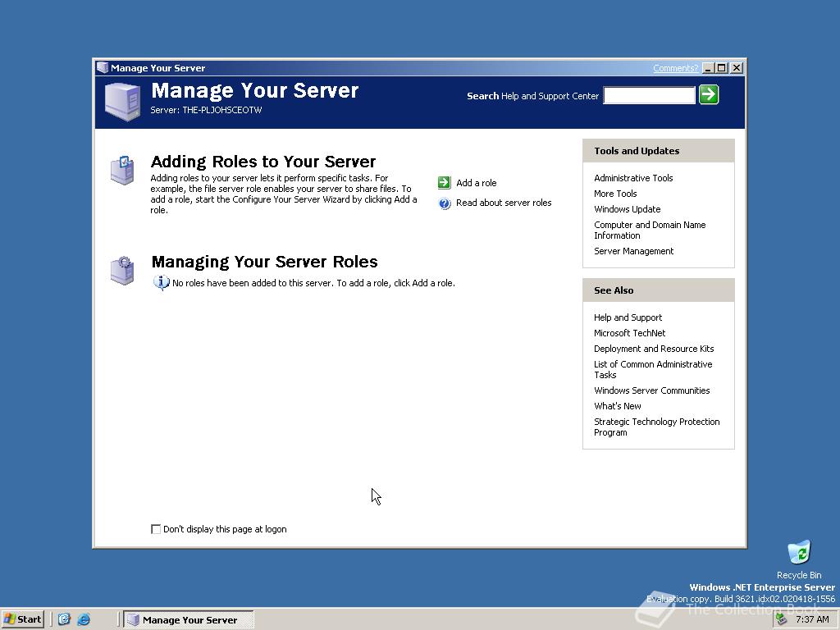Screen dimensions: 840x630
Task: Click the blue help icon beside Read about server roles
Action: 444,203
